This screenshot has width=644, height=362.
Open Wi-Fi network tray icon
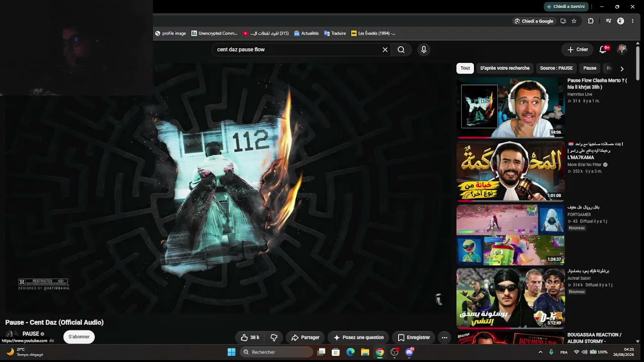coord(577,352)
